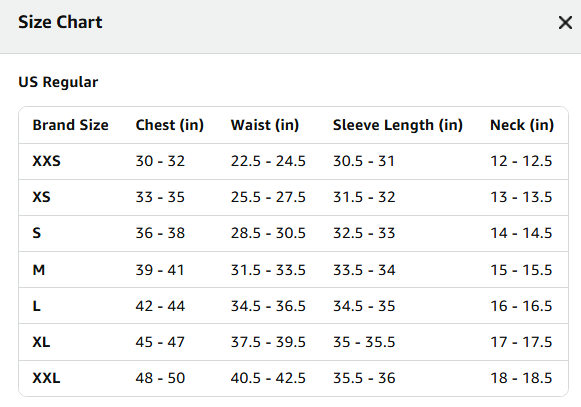Select the US Regular heading
Image resolution: width=581 pixels, height=407 pixels.
pos(58,82)
